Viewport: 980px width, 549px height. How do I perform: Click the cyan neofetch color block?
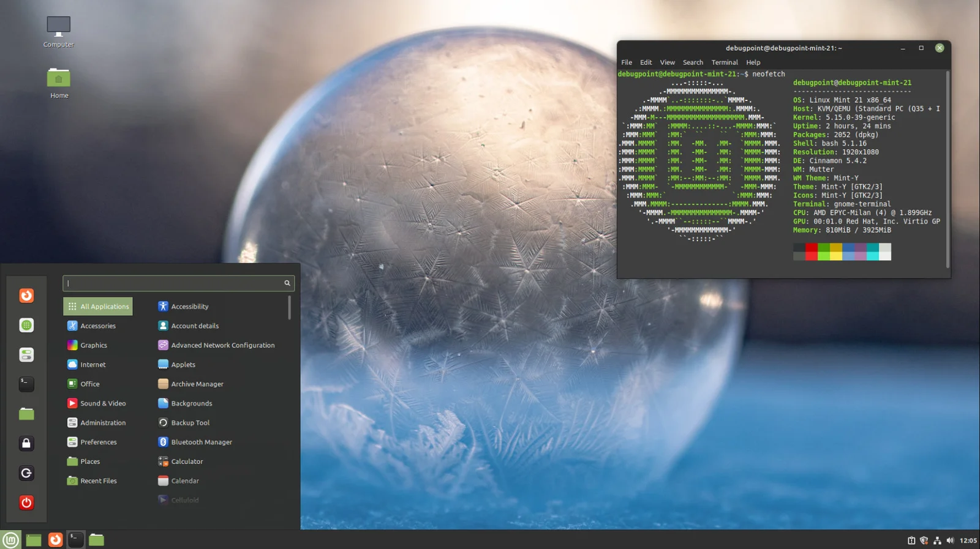(x=873, y=252)
